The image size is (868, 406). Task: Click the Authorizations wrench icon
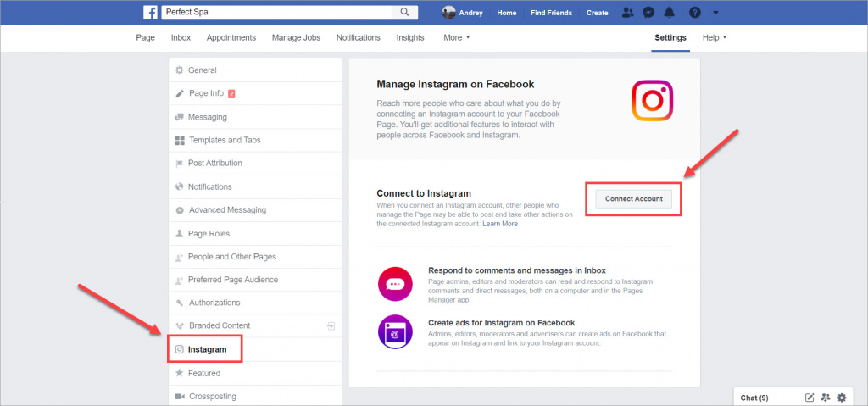(x=180, y=303)
